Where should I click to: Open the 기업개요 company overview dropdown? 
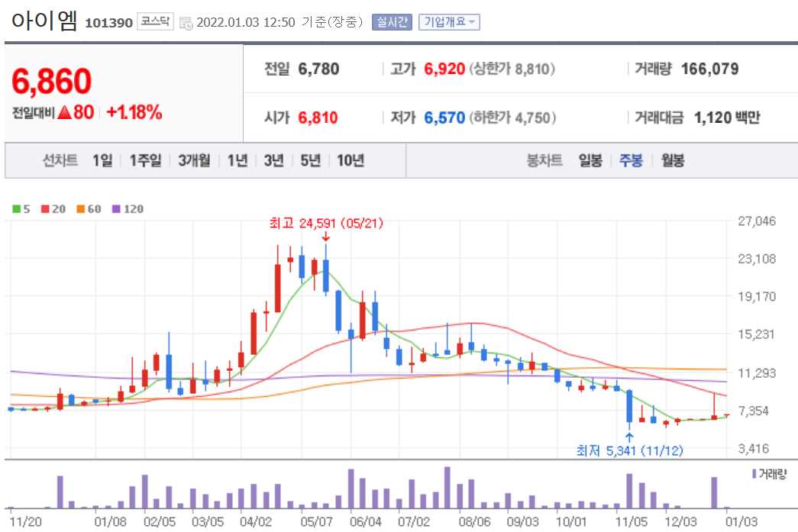448,22
